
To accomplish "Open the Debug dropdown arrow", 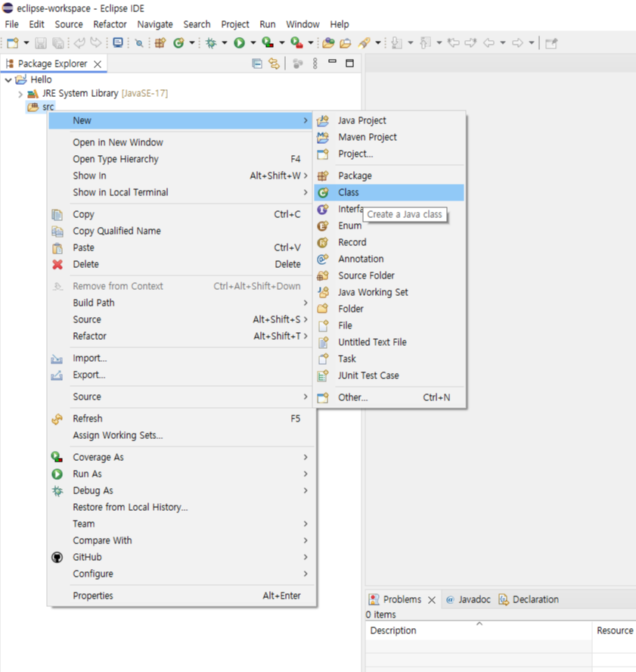I will point(224,43).
